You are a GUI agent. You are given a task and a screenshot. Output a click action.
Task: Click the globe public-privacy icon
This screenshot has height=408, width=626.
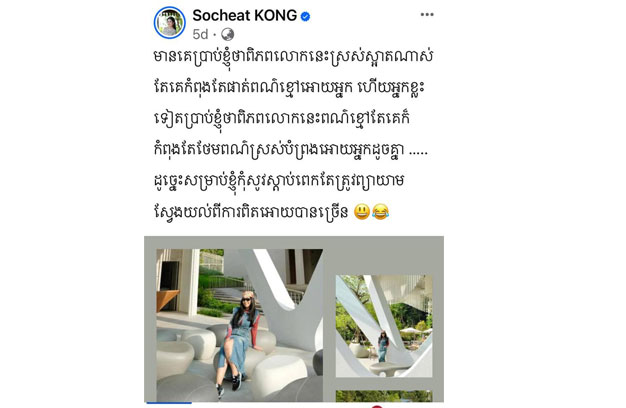click(x=228, y=34)
